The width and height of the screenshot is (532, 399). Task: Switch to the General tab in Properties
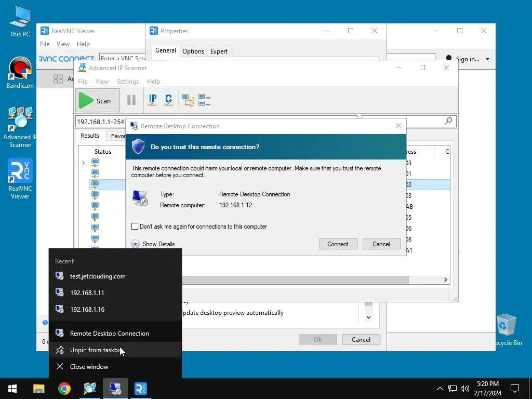[x=166, y=50]
